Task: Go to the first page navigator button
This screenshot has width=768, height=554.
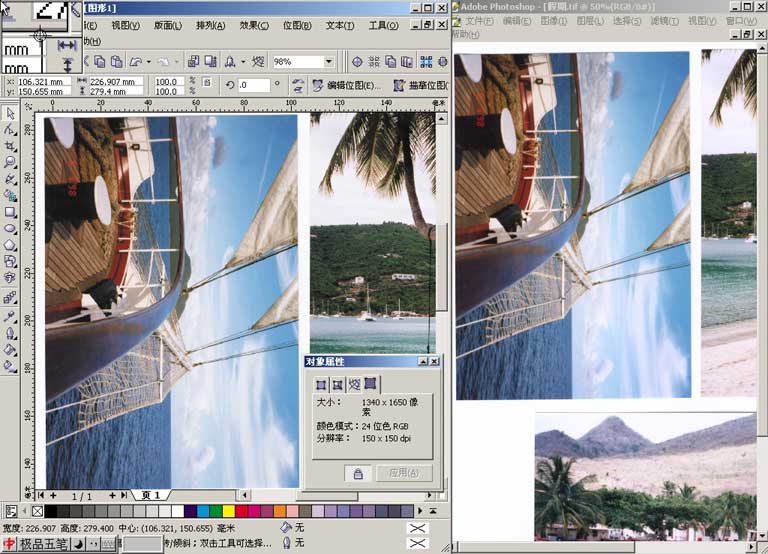Action: [41, 495]
